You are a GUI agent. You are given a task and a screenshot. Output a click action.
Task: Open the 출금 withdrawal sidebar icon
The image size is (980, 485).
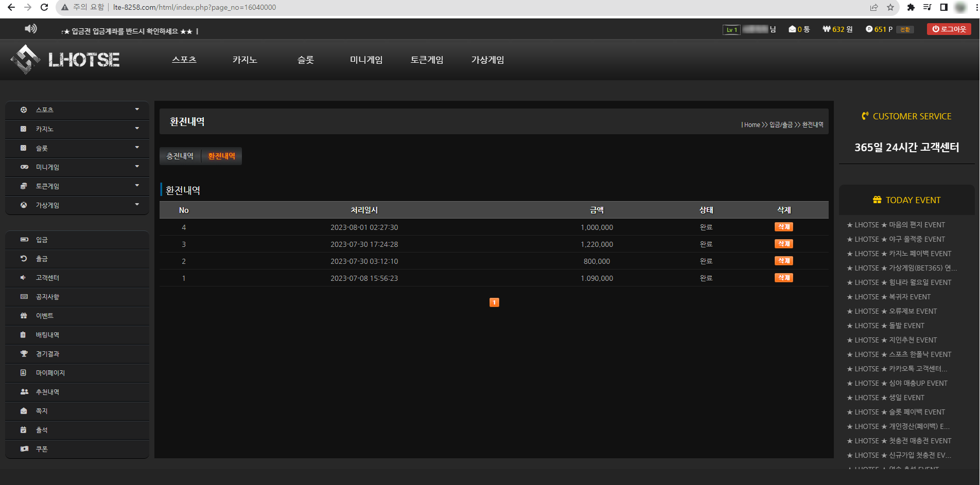24,259
